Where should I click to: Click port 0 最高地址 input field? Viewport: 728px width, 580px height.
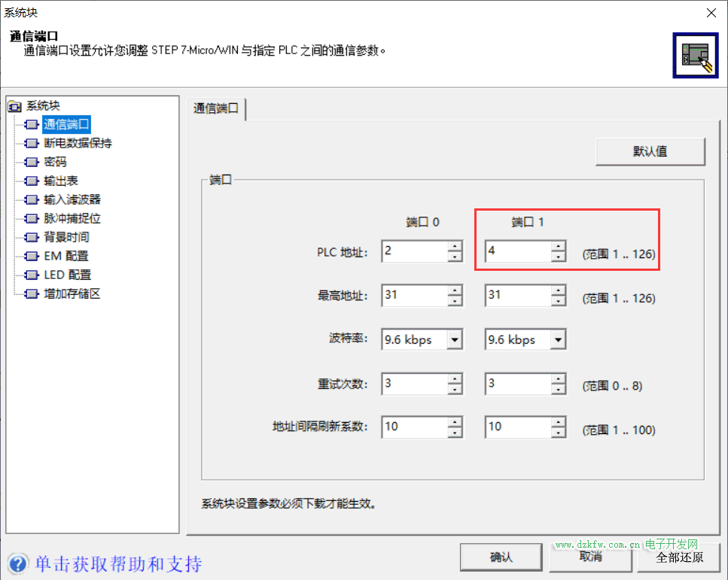coord(413,296)
